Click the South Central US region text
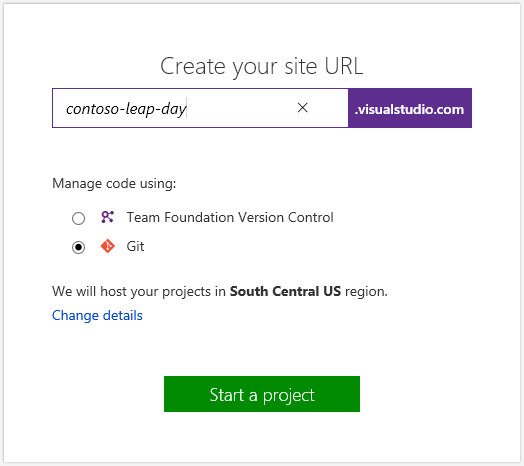 [285, 292]
